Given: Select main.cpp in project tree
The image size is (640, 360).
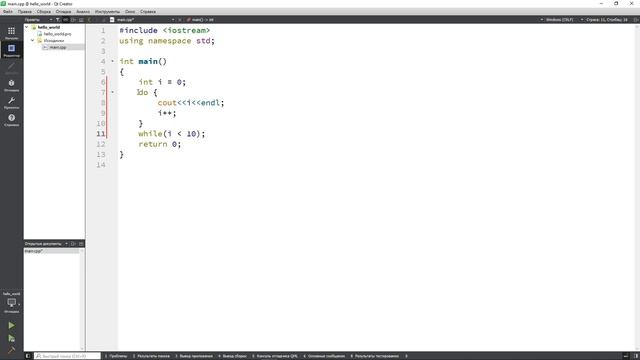Looking at the screenshot, I should pos(58,47).
